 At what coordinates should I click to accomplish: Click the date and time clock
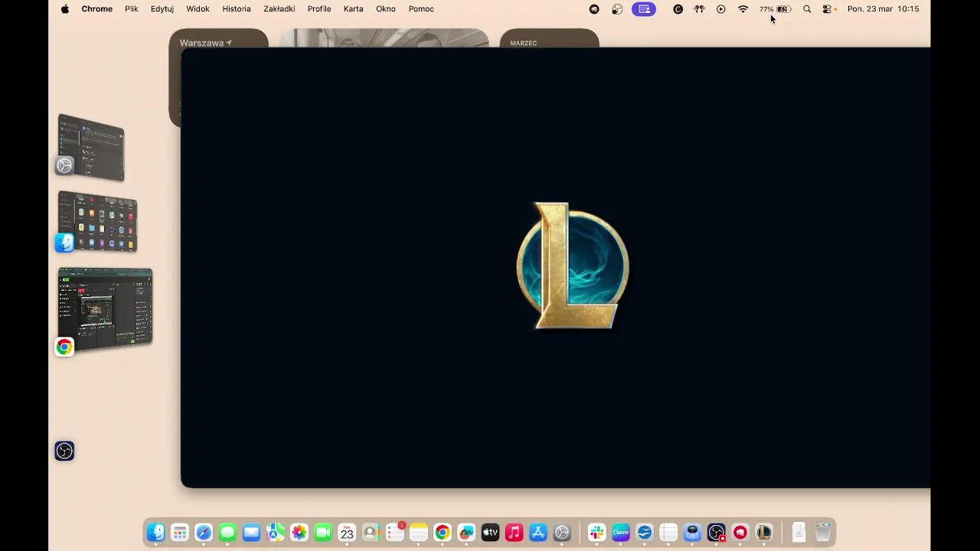pyautogui.click(x=883, y=9)
